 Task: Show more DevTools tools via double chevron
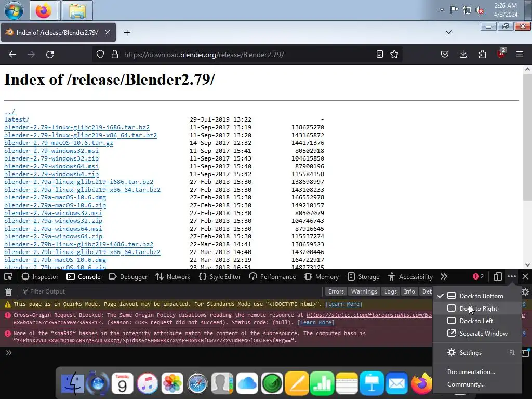[444, 277]
